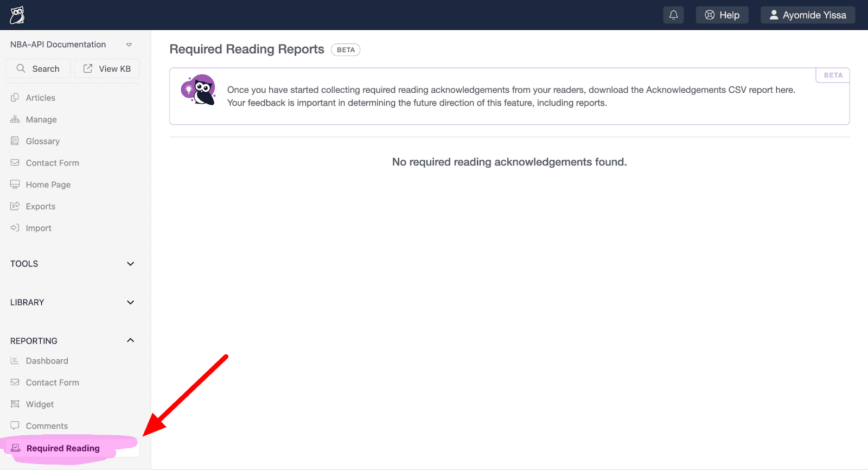Click the user avatar icon by Ayomide Yissa
The width and height of the screenshot is (868, 470).
774,15
